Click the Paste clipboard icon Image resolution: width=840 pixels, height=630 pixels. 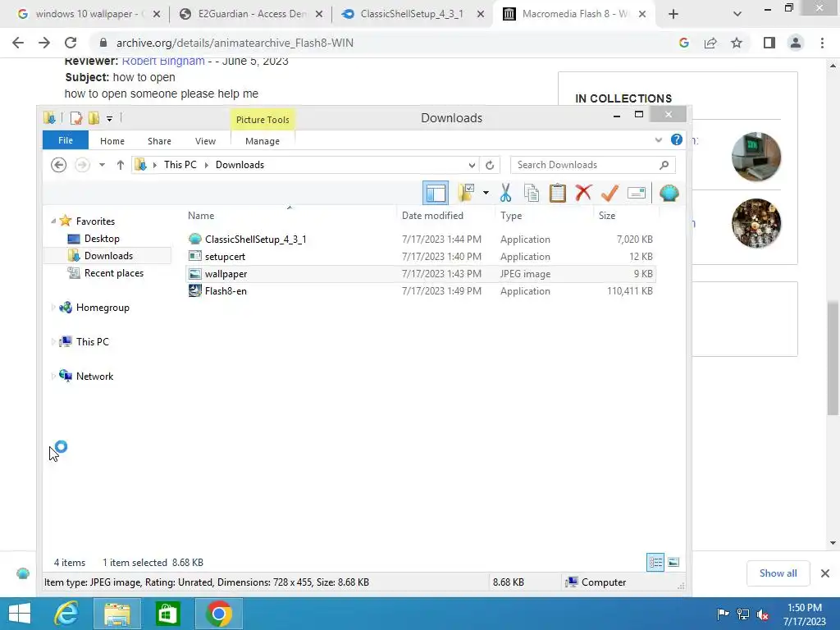point(557,193)
